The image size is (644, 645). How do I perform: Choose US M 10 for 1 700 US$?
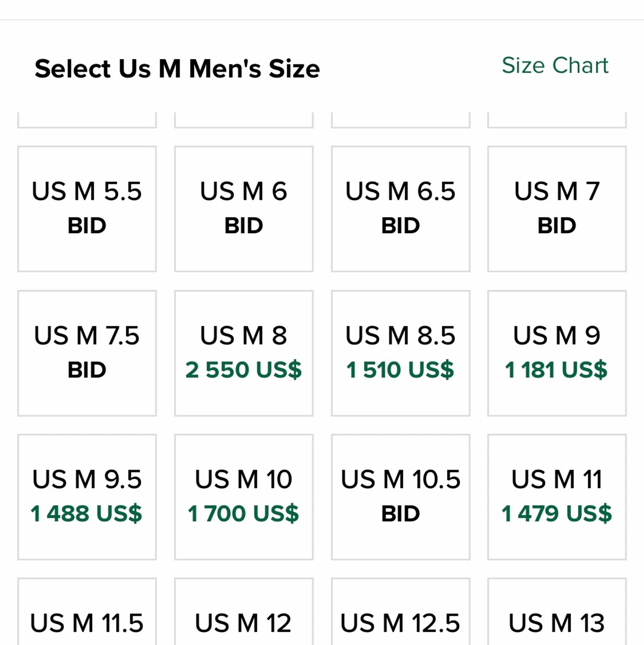244,497
